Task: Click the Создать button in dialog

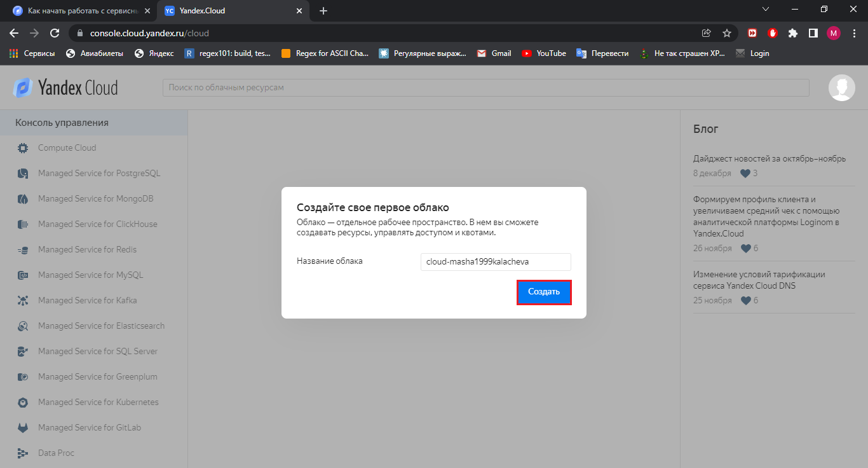Action: pyautogui.click(x=544, y=292)
